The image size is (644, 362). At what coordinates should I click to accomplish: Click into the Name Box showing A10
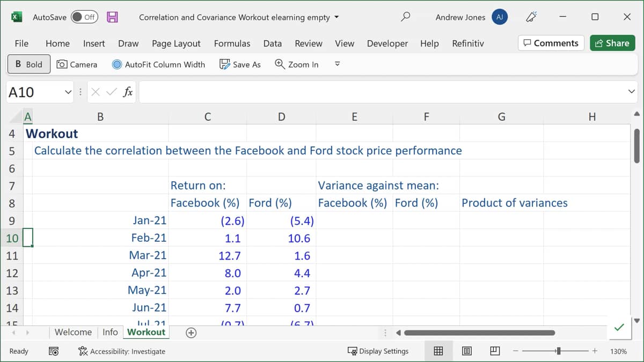click(x=34, y=92)
